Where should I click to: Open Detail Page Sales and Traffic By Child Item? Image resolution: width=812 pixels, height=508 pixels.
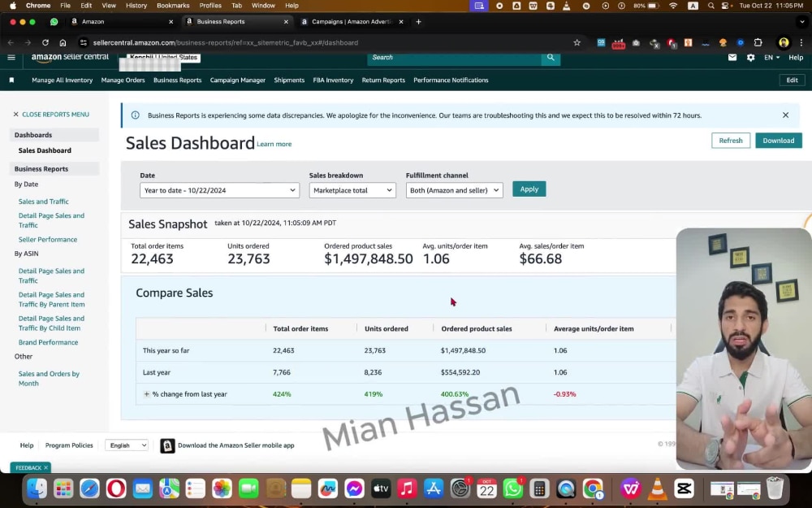coord(51,323)
